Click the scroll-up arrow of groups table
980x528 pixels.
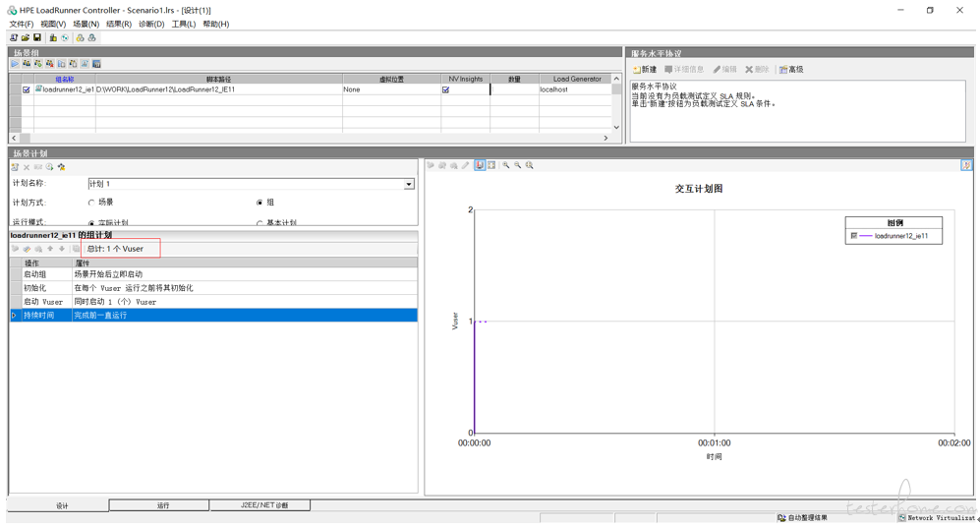617,79
